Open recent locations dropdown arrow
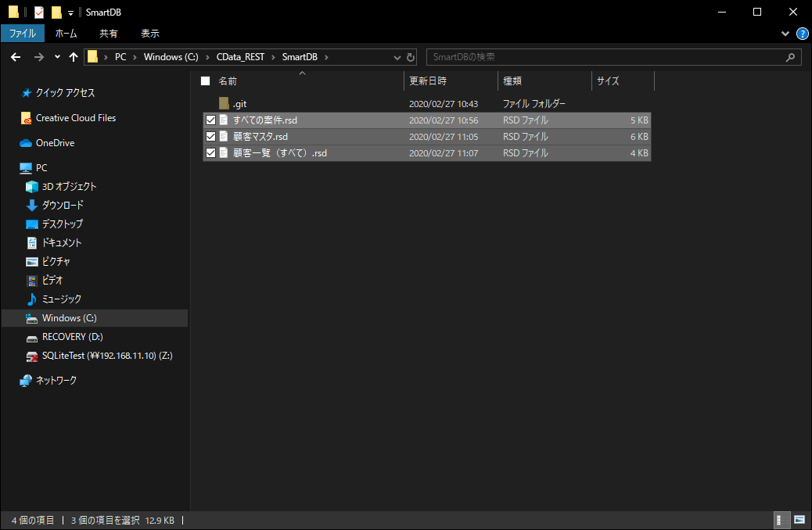 57,57
